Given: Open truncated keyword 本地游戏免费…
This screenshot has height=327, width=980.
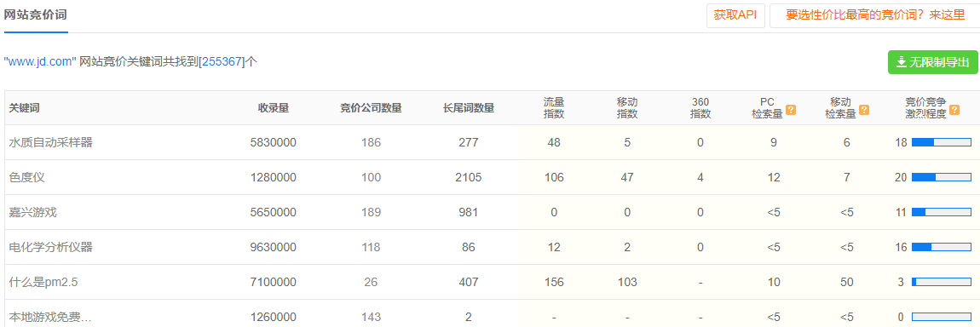Looking at the screenshot, I should 50,317.
